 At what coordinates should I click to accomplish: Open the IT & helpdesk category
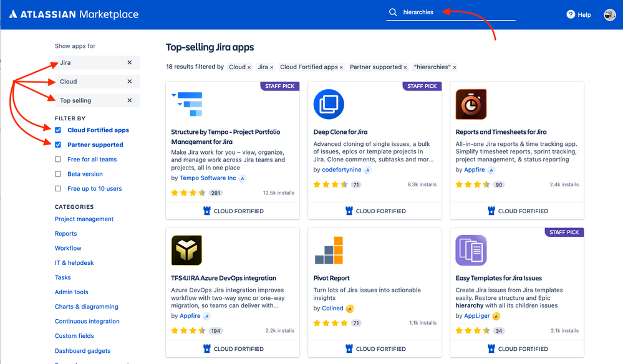[x=74, y=263]
